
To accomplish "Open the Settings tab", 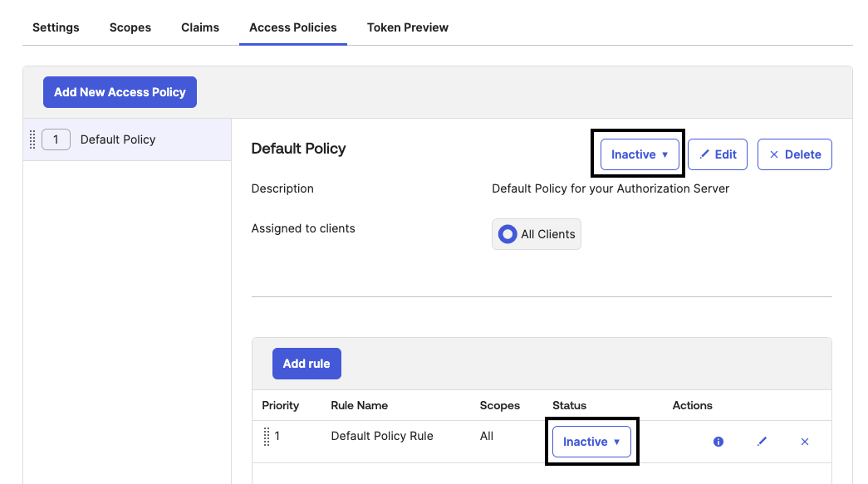I will point(56,27).
